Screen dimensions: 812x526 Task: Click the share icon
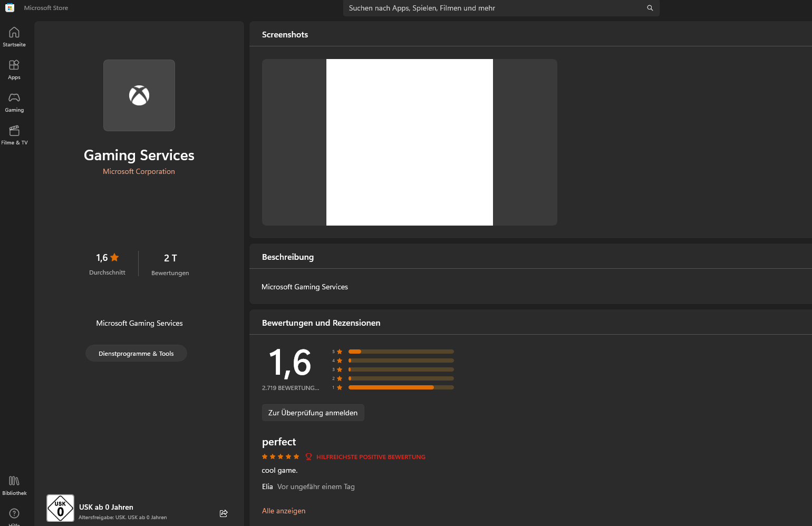click(224, 513)
